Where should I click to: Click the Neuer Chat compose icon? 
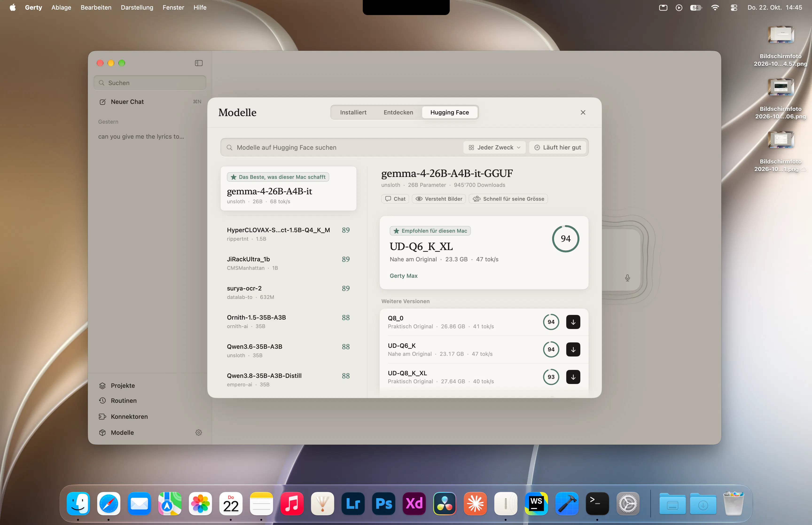tap(103, 102)
